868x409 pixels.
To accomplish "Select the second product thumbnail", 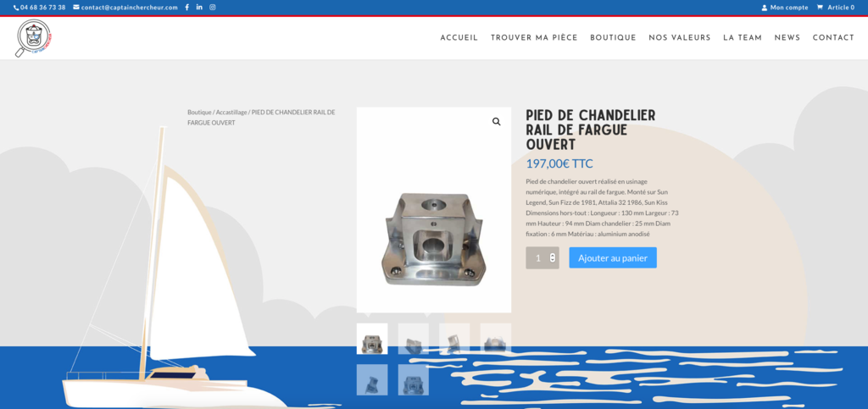I will (413, 339).
